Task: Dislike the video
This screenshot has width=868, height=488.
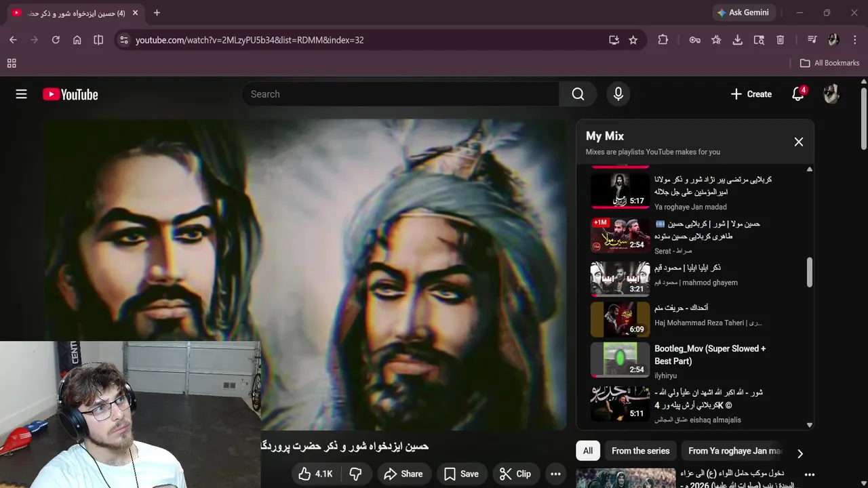Action: click(355, 474)
